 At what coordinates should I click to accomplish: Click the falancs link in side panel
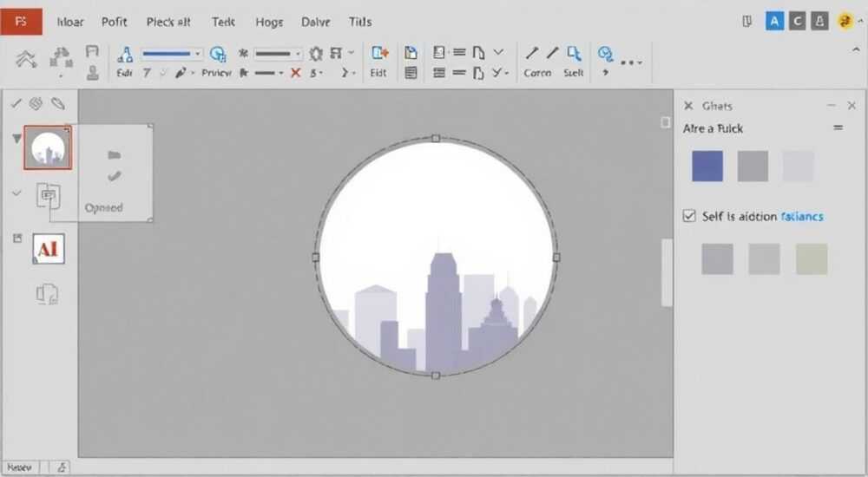801,216
